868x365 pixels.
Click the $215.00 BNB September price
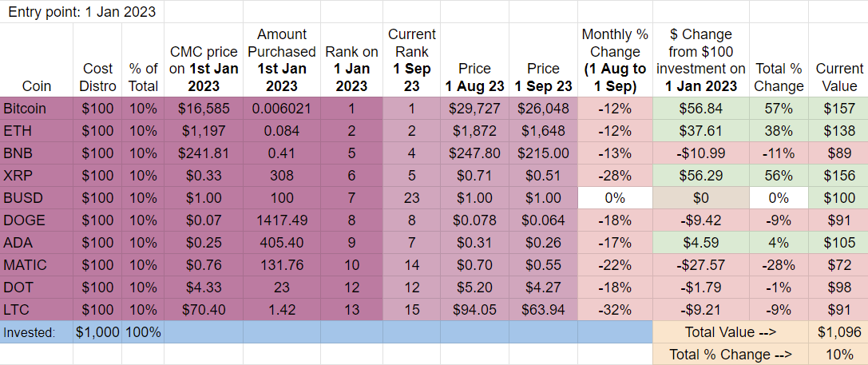pyautogui.click(x=543, y=153)
